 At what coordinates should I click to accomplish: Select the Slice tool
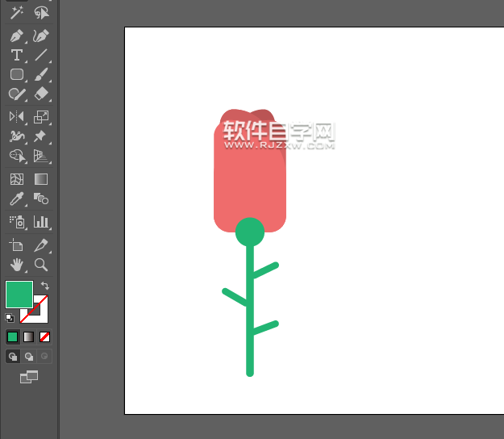(x=41, y=245)
